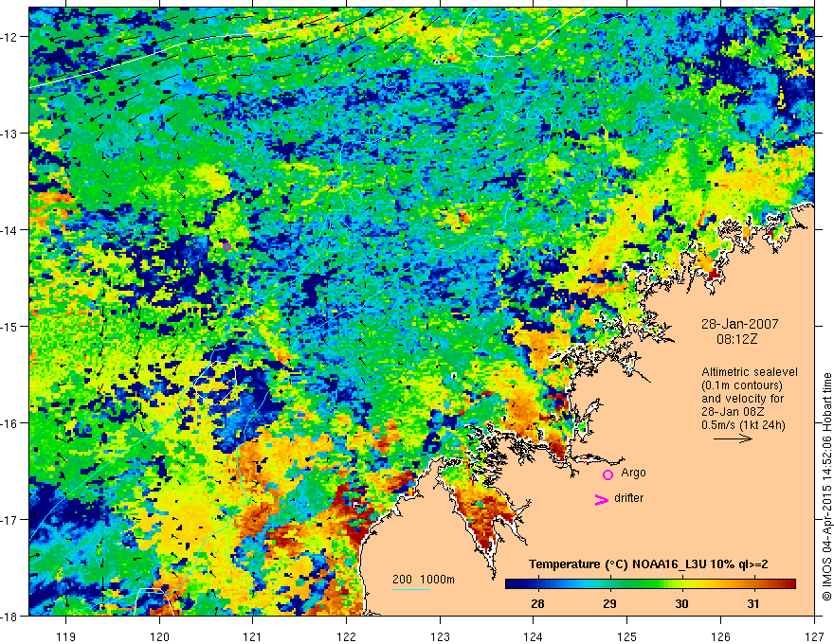Click latitude axis label '-14'
834x644 pixels.
tap(10, 230)
